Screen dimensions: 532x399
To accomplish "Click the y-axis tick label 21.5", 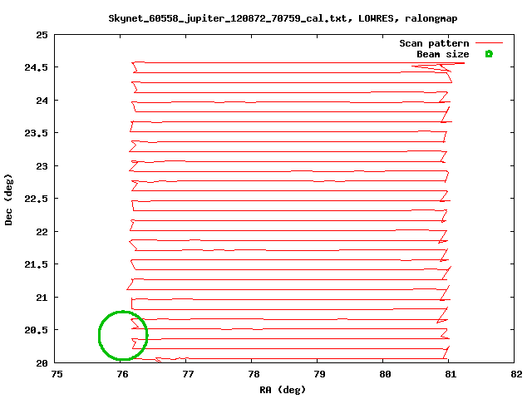I will (x=37, y=264).
